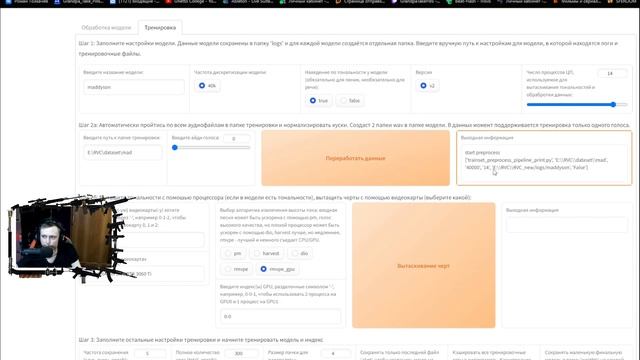Image resolution: width=640 pixels, height=360 pixels.
Task: Click the Переработать данные button
Action: [356, 158]
